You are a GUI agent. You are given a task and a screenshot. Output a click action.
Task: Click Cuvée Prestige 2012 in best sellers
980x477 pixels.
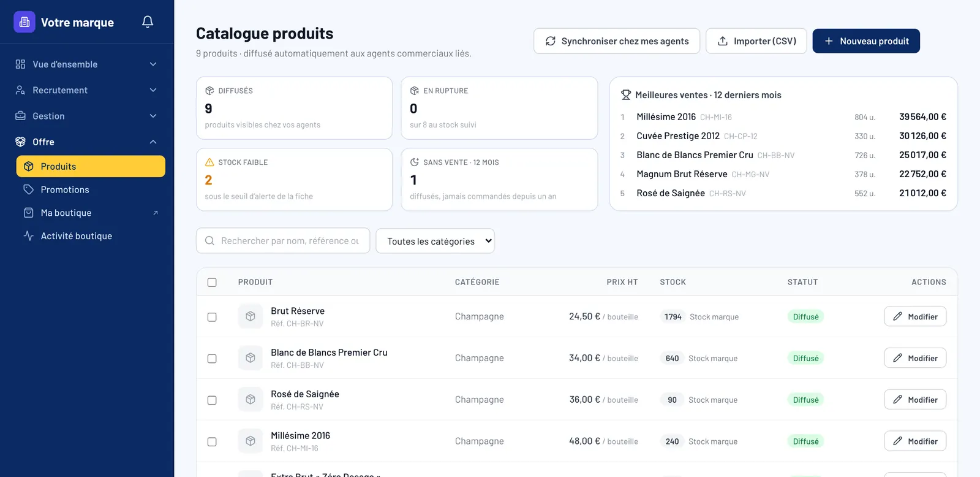click(x=678, y=136)
